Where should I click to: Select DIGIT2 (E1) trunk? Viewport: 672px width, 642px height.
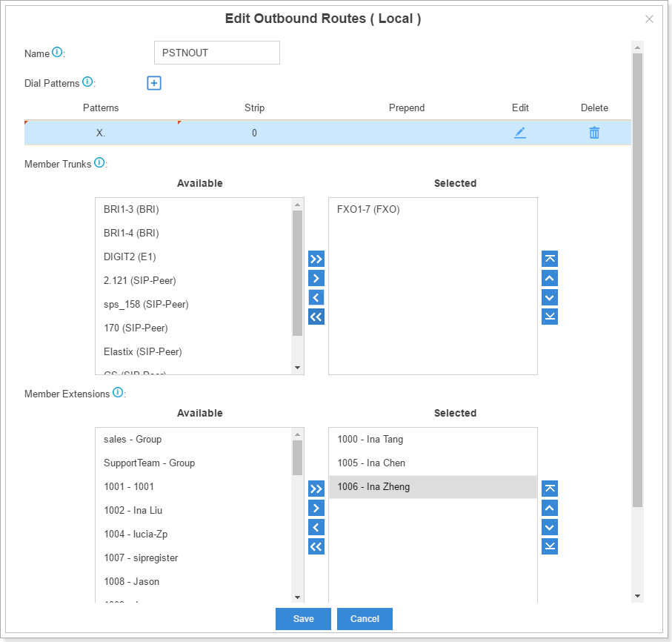pyautogui.click(x=193, y=257)
